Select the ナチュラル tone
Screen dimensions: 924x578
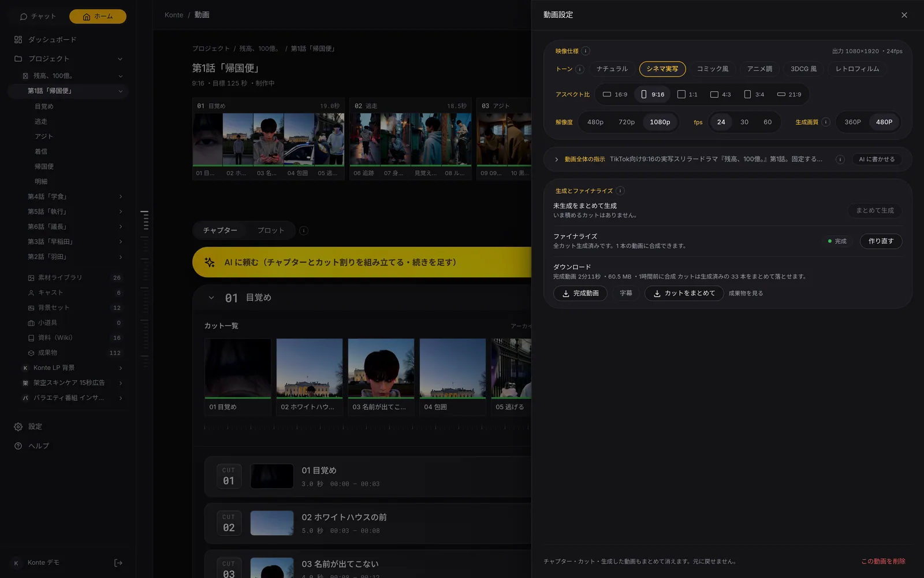(x=612, y=69)
